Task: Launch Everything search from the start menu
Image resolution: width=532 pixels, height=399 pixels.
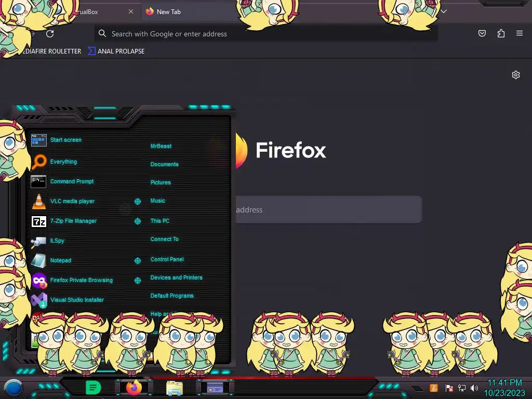Action: [x=63, y=162]
